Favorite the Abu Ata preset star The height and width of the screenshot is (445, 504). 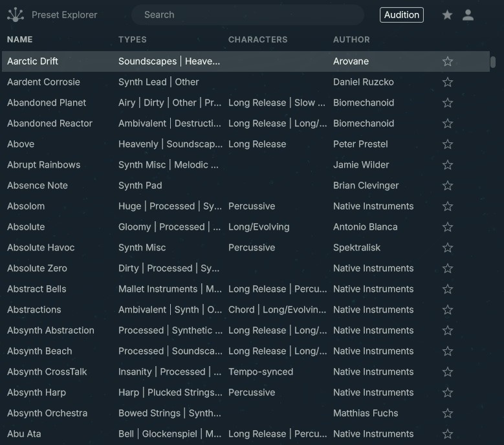[448, 434]
